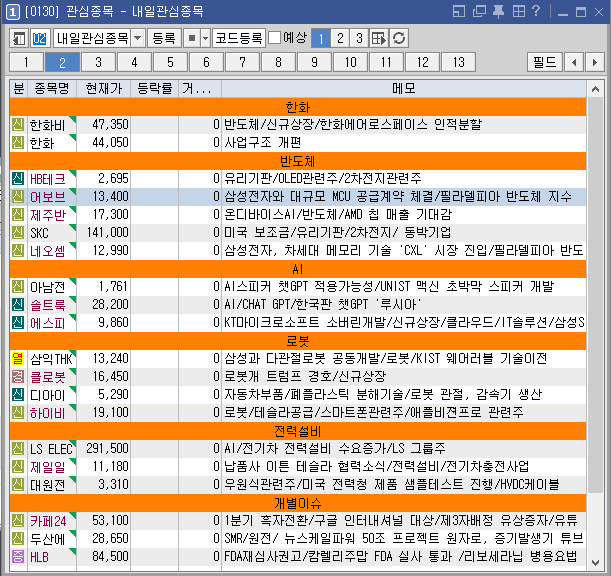The width and height of the screenshot is (611, 576).
Task: Select view mode 1 button
Action: 321,39
